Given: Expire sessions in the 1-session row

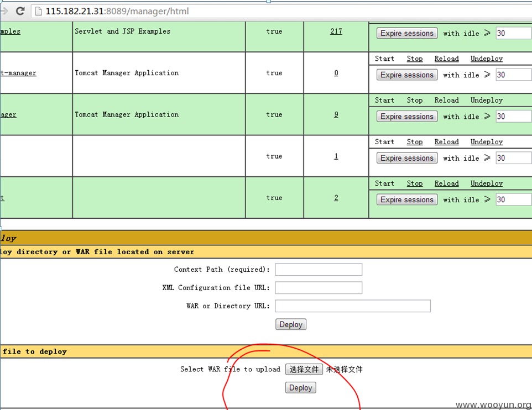Looking at the screenshot, I should (407, 158).
